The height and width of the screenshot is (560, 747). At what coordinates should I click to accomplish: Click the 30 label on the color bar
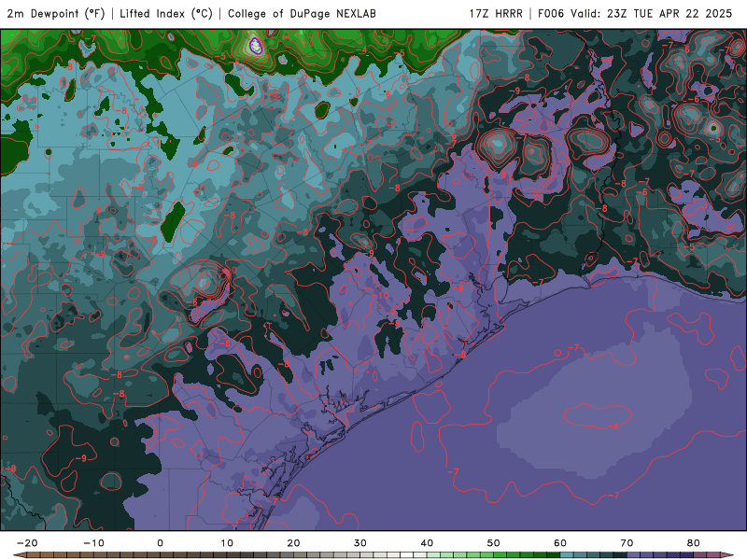[360, 543]
